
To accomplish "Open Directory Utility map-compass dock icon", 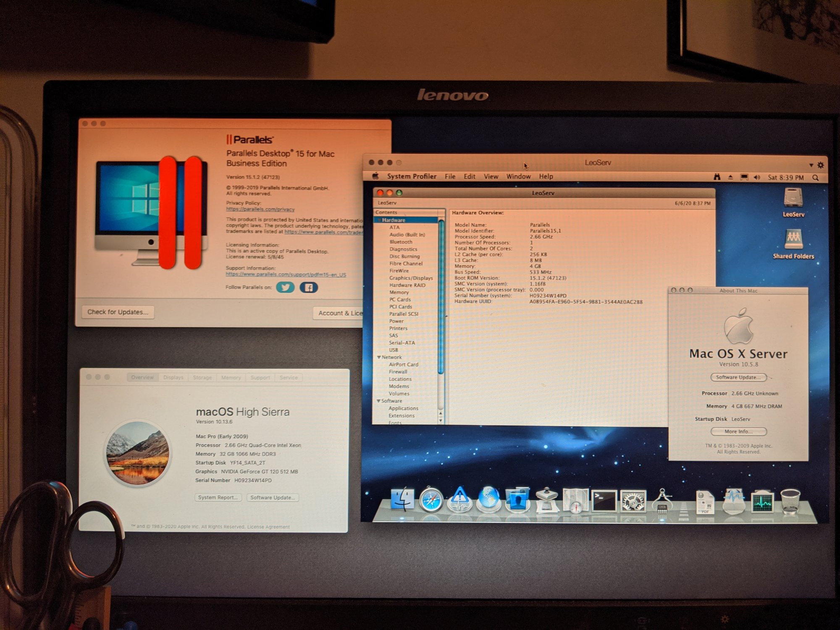I will [575, 501].
